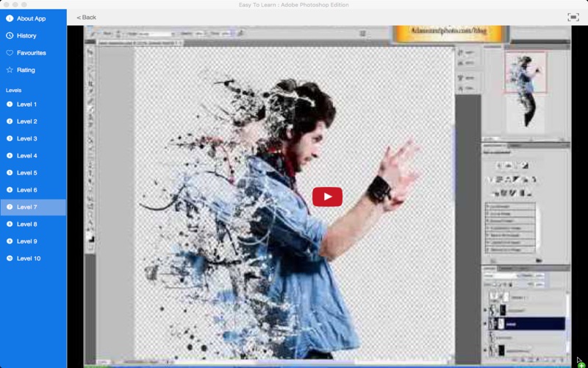Play the YouTube video
This screenshot has width=588, height=368.
click(327, 197)
